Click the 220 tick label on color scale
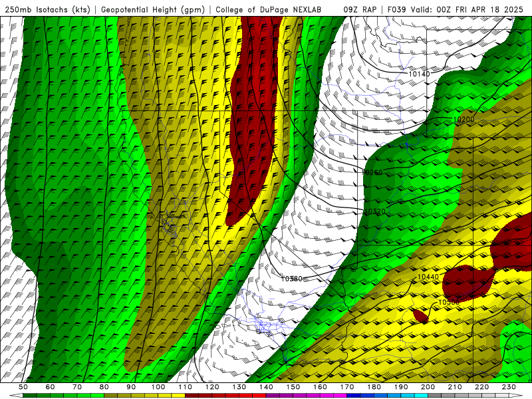The height and width of the screenshot is (399, 532). coord(482,387)
